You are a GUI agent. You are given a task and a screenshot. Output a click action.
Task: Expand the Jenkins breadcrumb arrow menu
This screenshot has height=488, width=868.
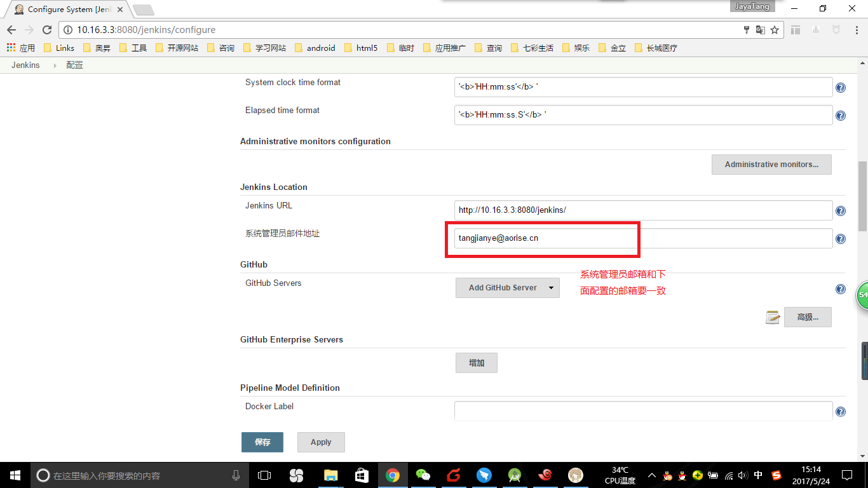pos(55,65)
